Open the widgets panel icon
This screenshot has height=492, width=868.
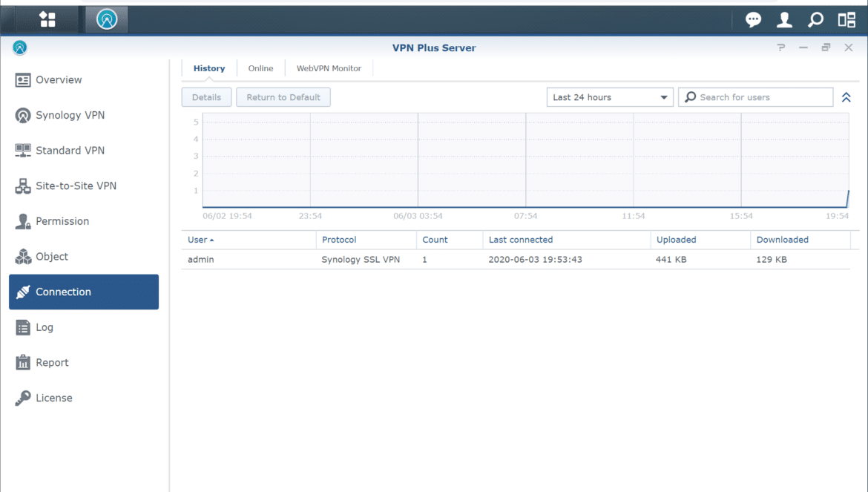(846, 20)
